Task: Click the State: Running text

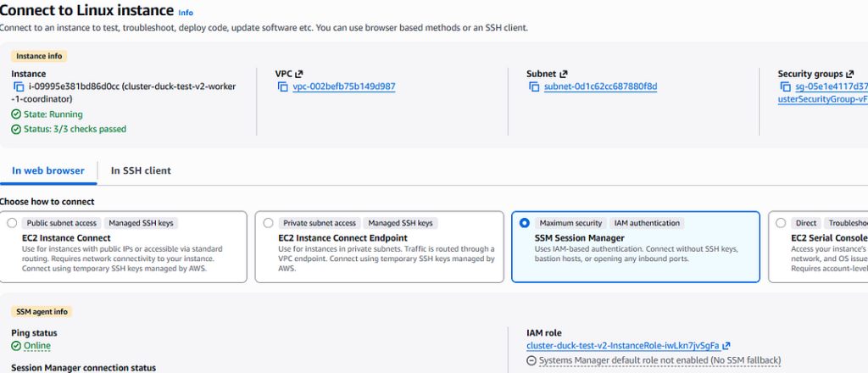Action: pyautogui.click(x=53, y=114)
